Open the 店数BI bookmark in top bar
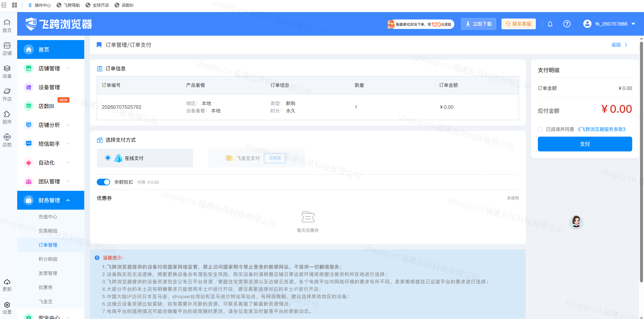The image size is (644, 319). pos(124,5)
